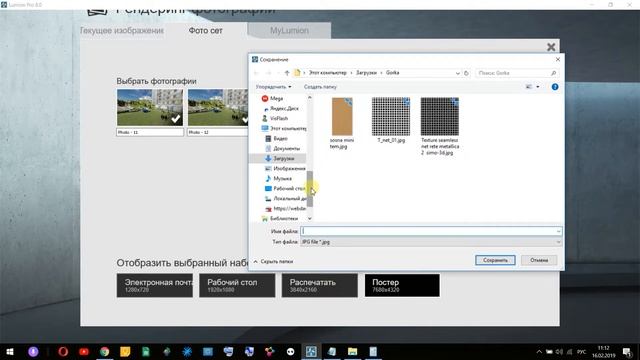640x360 pixels.
Task: Choose the Распечатать 3840x2160 output
Action: (320, 285)
